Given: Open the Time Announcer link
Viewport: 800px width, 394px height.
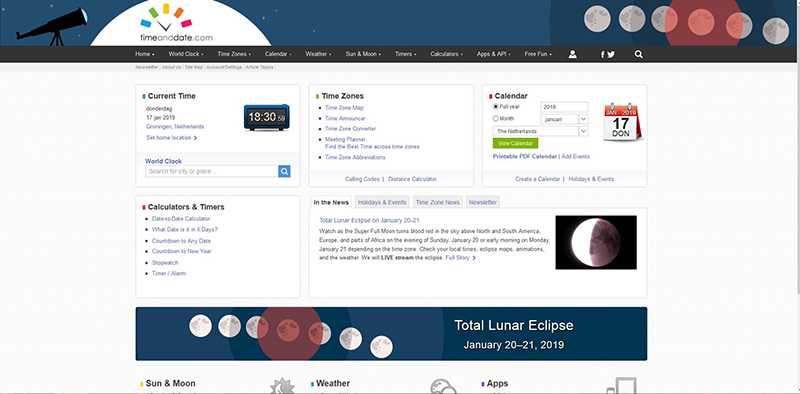Looking at the screenshot, I should tap(345, 118).
